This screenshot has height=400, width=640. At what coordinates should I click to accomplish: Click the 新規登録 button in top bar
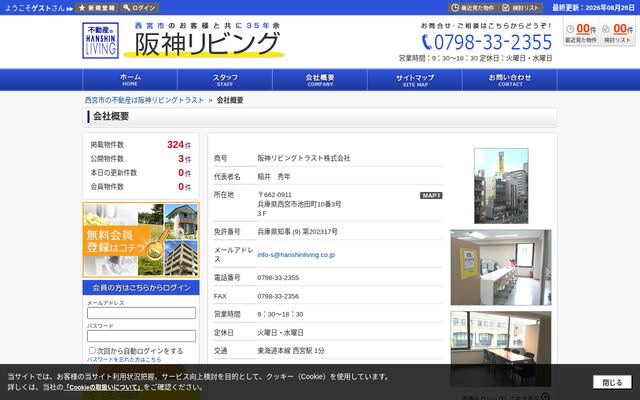(x=96, y=8)
